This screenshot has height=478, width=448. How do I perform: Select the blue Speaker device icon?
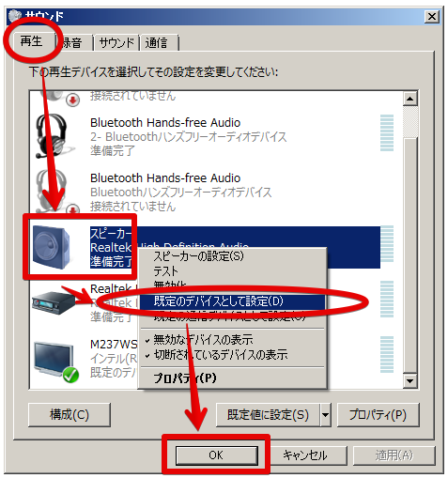click(x=51, y=247)
